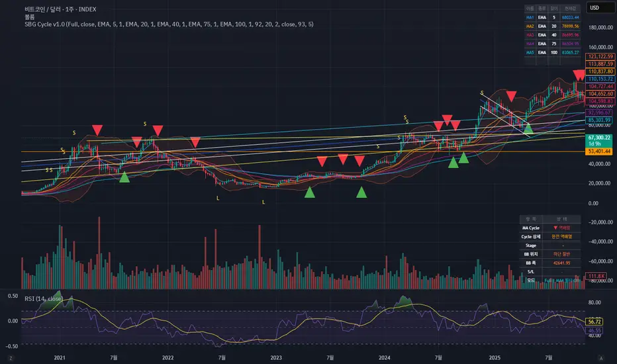Click the MA5 row name in EMA table
This screenshot has height=364, width=617.
coord(530,52)
